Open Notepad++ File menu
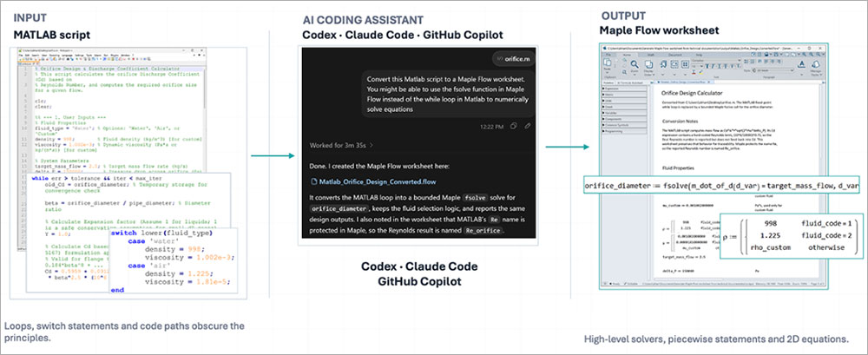Viewport: 868px width, 355px height. tap(21, 56)
